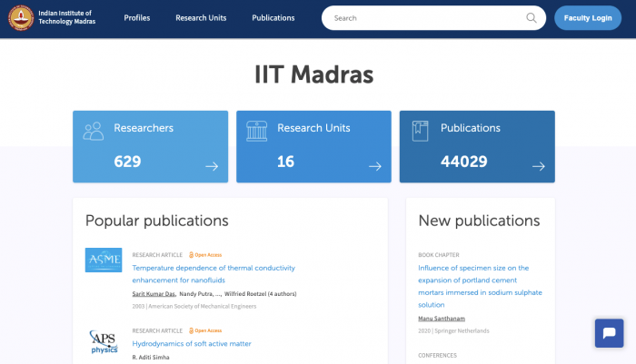Click the Popular publications heading
The width and height of the screenshot is (636, 364).
(157, 221)
